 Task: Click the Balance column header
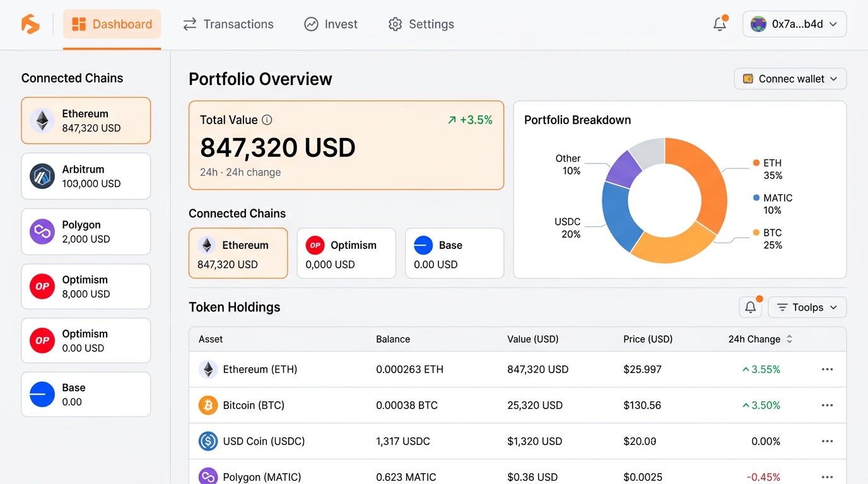tap(393, 339)
